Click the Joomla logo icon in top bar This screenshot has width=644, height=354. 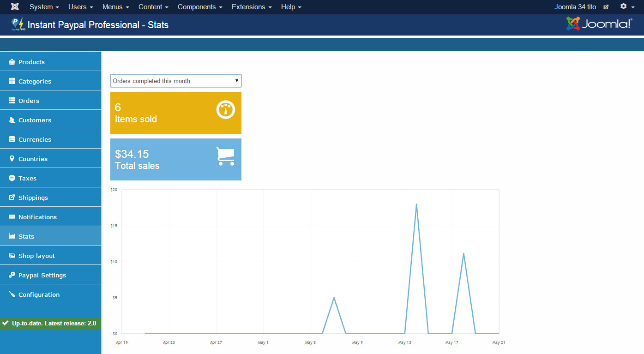point(15,7)
